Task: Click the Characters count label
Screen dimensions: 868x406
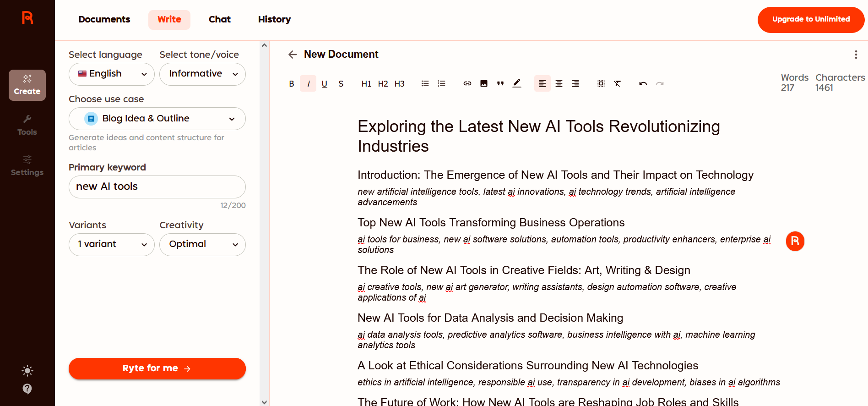Action: click(x=840, y=77)
